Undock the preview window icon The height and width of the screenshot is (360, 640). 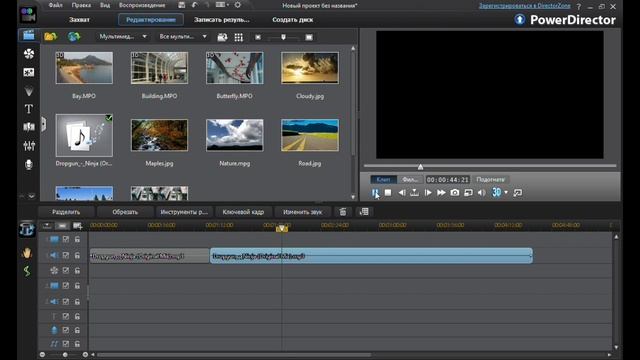pos(518,193)
